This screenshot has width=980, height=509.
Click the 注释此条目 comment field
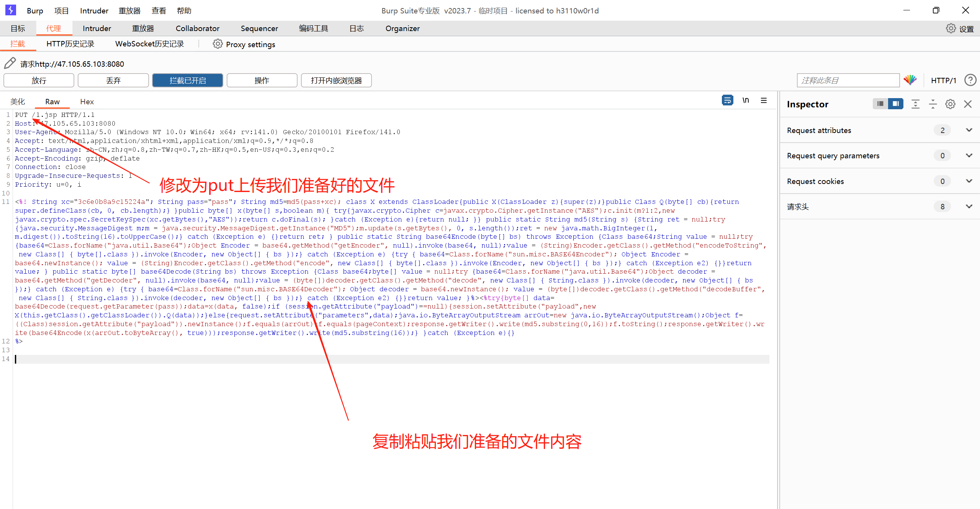(848, 80)
